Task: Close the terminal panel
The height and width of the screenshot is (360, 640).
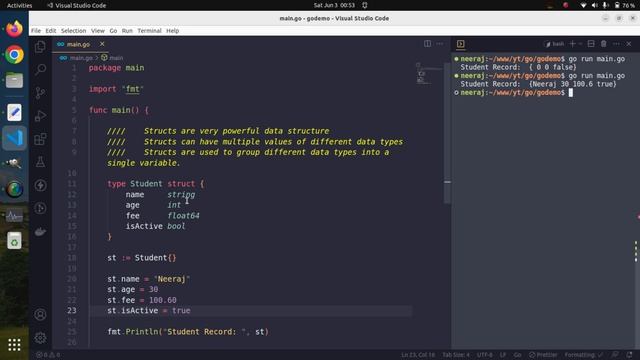Action: tap(629, 44)
